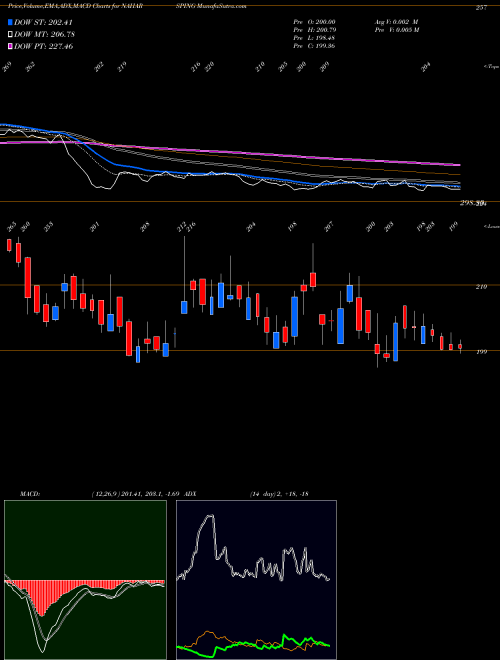Click the MACD: panel heading
The image size is (500, 660).
click(29, 493)
